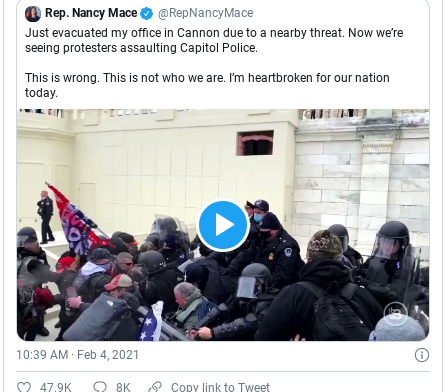
Task: Like the tweet with heart icon
Action: (x=24, y=387)
